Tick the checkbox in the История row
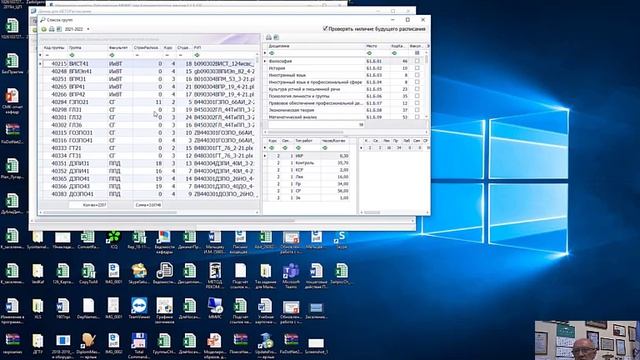This screenshot has width=640, height=360. [417, 68]
